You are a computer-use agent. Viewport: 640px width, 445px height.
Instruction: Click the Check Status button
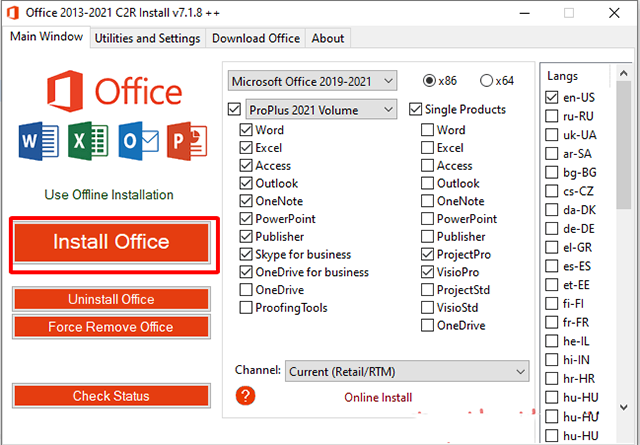coord(111,396)
